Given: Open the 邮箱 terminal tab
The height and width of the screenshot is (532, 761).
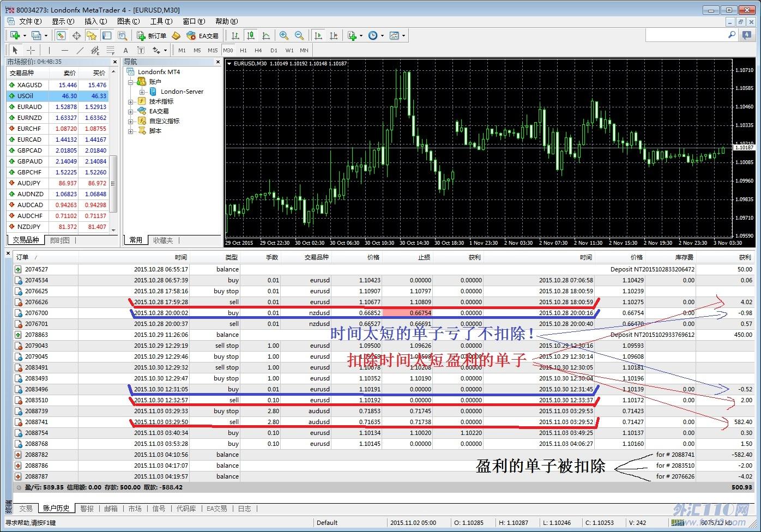Looking at the screenshot, I should coord(111,508).
